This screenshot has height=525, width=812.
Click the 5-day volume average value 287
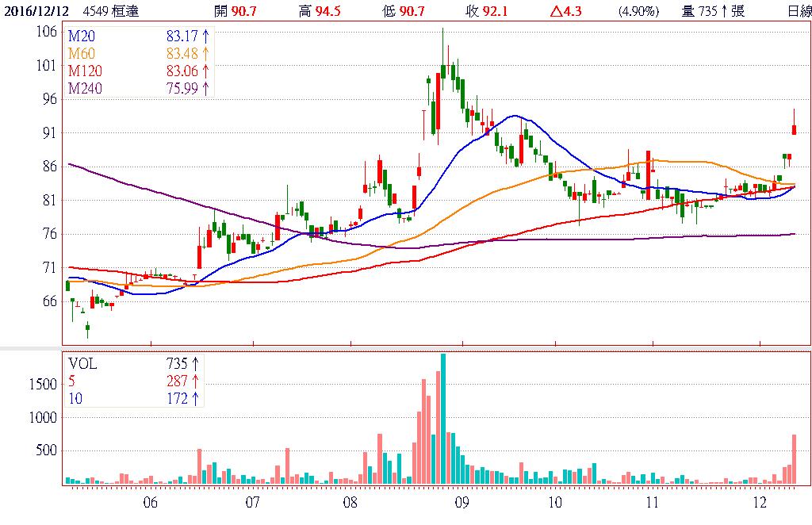click(x=178, y=380)
